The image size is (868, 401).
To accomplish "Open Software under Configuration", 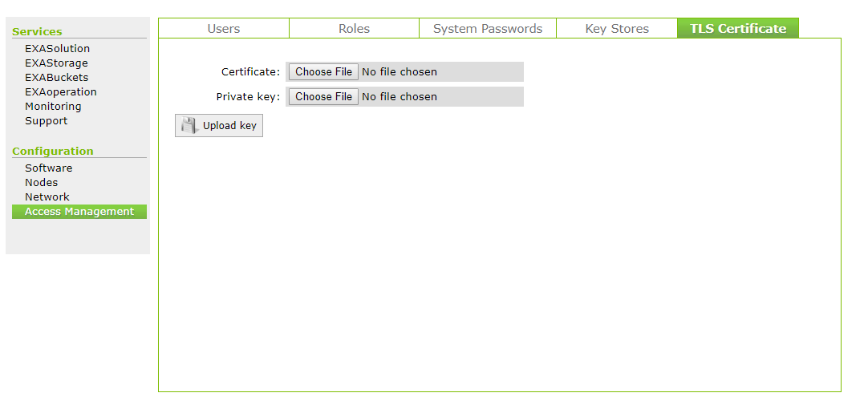I will pos(48,168).
